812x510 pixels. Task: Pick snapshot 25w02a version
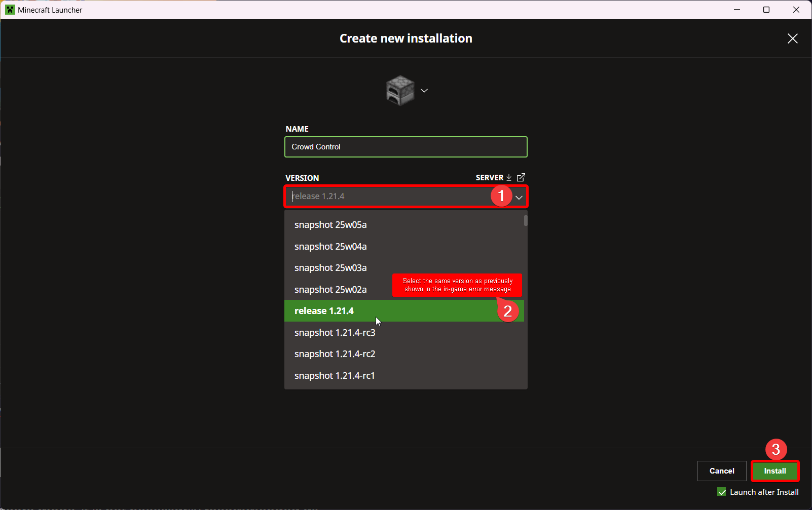pos(330,290)
